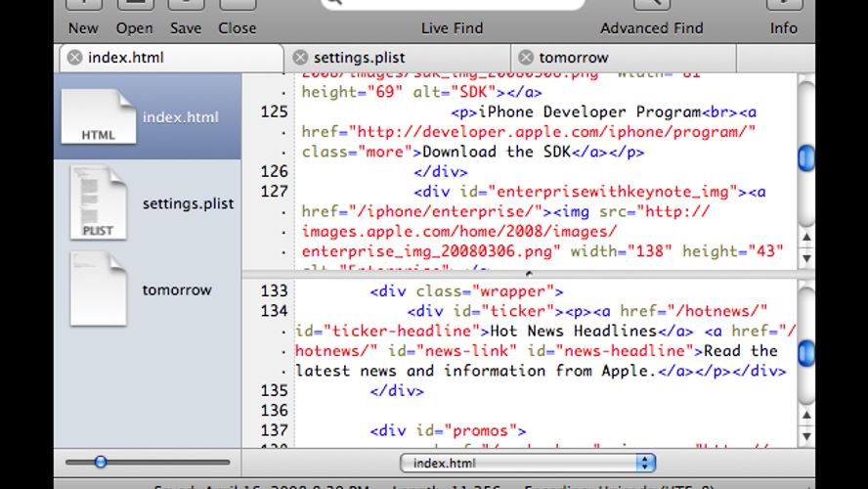
Task: Click the upper pane's scroll up arrow
Action: click(806, 237)
